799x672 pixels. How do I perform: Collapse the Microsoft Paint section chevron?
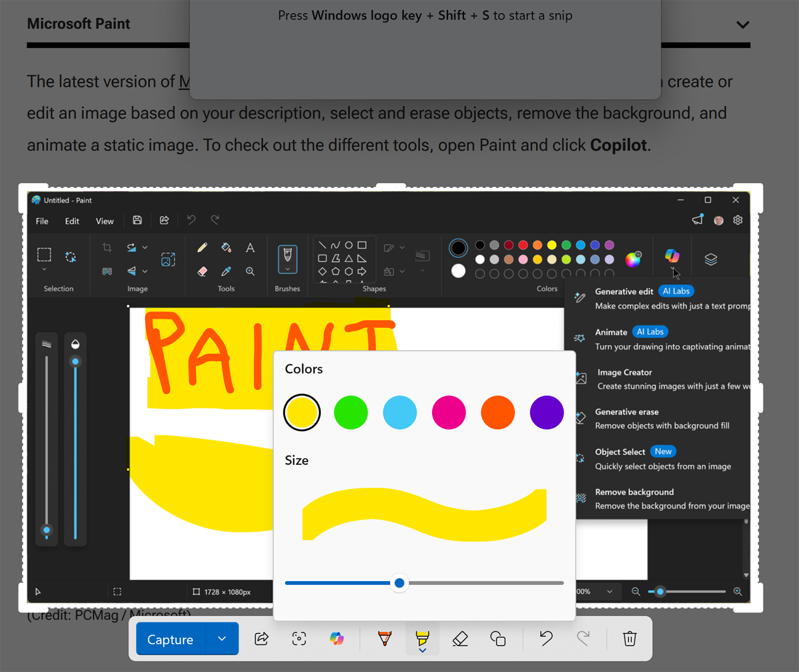tap(742, 25)
